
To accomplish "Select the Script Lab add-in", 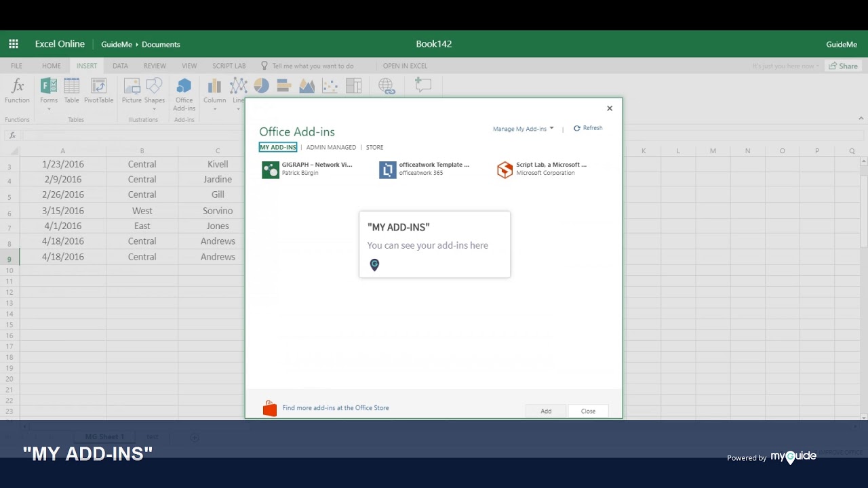I will tap(543, 169).
